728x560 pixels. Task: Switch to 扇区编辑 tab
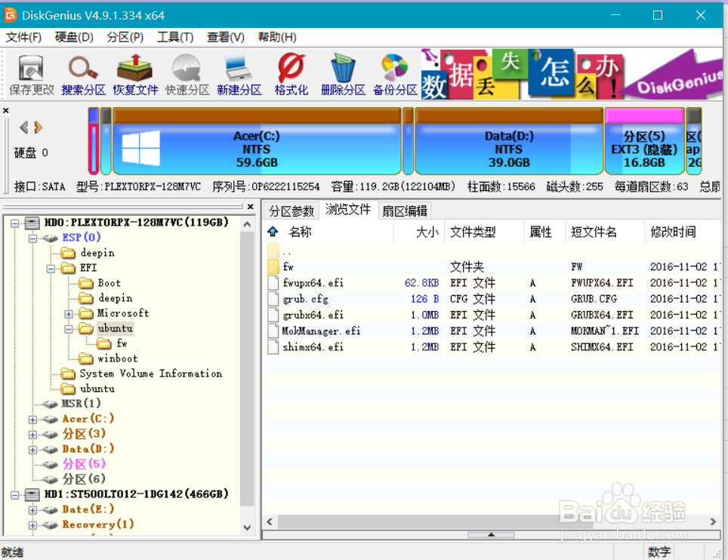pyautogui.click(x=405, y=211)
